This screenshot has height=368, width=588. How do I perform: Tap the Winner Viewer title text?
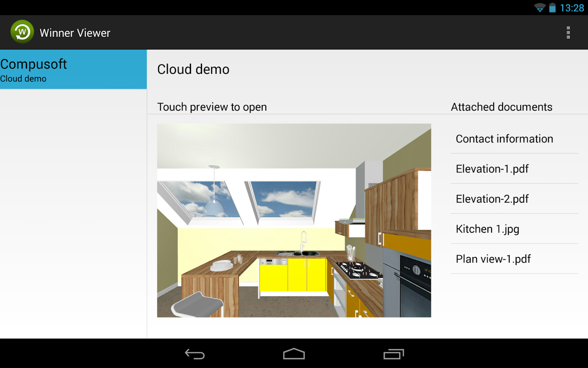(75, 33)
